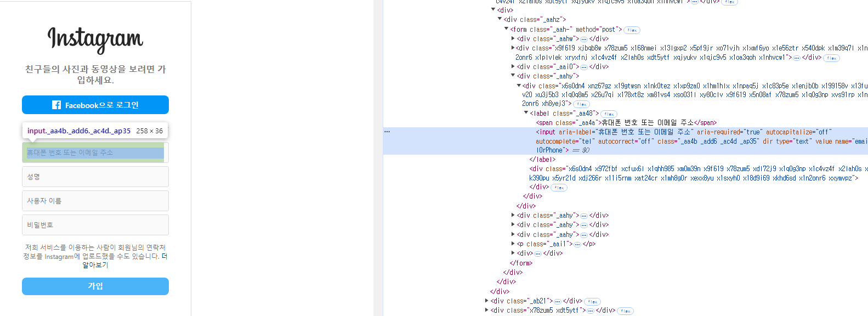Log in with the Facebook으로 로그인 button

coord(95,105)
